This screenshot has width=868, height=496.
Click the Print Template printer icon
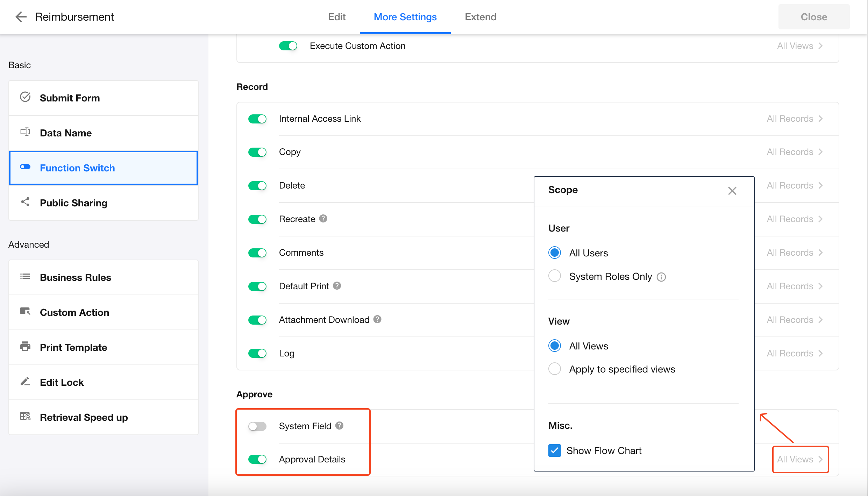pos(25,347)
